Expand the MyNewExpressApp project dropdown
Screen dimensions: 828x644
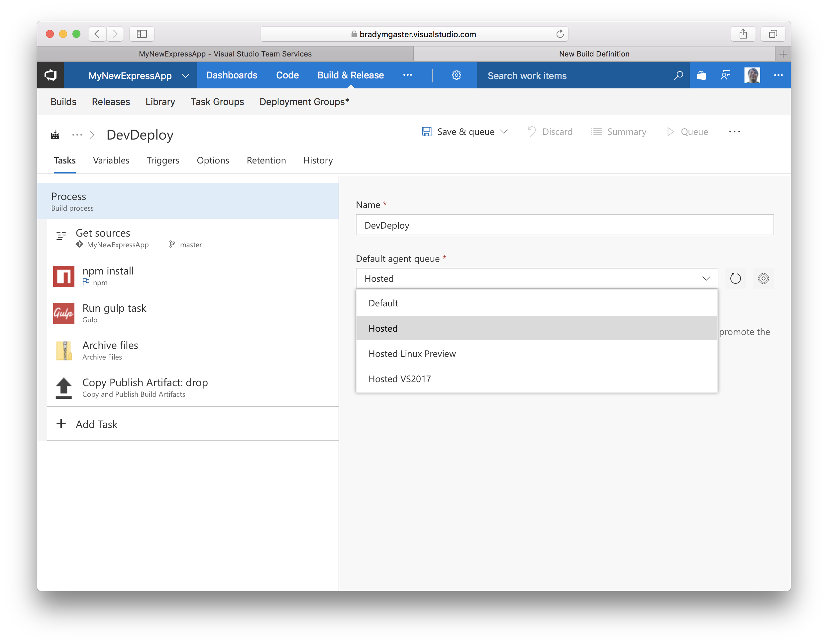coord(185,75)
